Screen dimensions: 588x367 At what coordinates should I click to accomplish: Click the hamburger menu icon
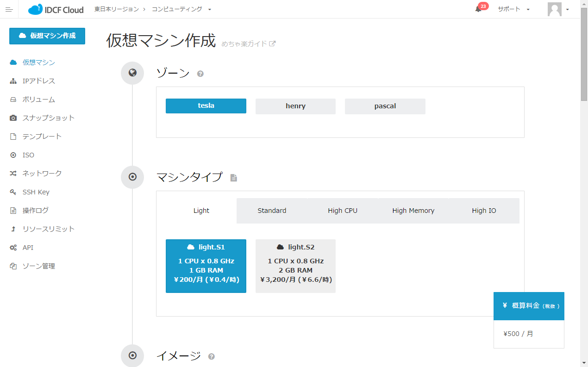coord(9,9)
